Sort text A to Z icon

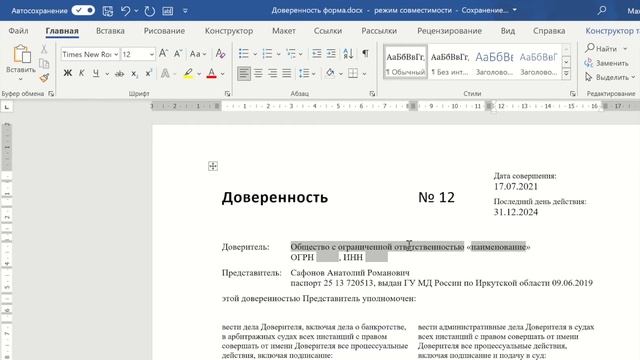pos(348,53)
